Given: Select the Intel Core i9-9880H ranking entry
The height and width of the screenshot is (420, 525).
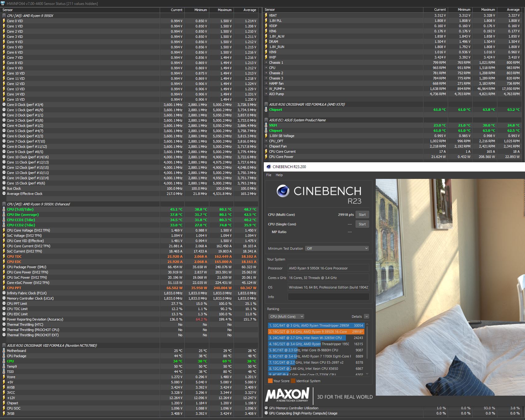Looking at the screenshot, I should pyautogui.click(x=316, y=350).
